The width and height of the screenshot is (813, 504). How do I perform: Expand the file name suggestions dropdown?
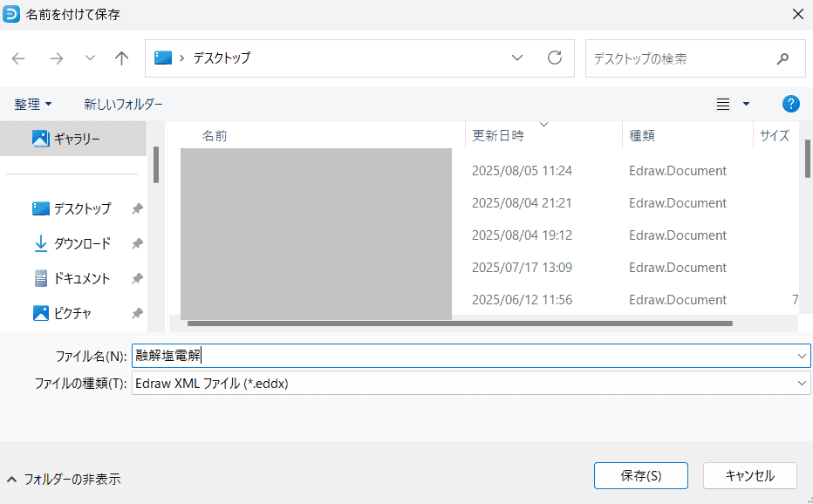click(x=802, y=356)
